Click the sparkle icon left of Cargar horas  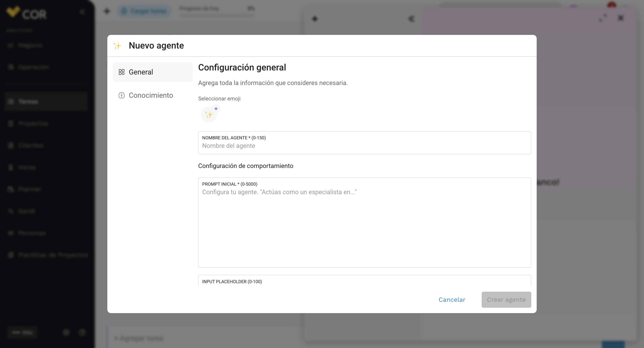coord(107,11)
